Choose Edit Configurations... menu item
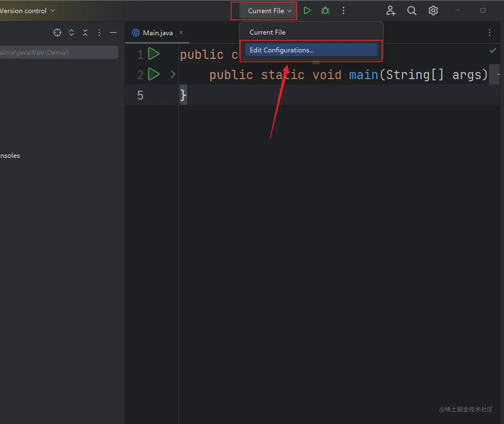 [x=311, y=50]
